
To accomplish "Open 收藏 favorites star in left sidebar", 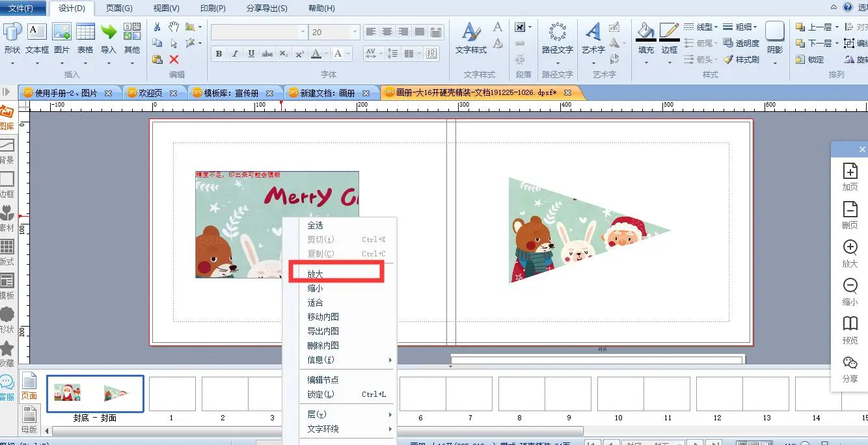I will click(x=7, y=355).
